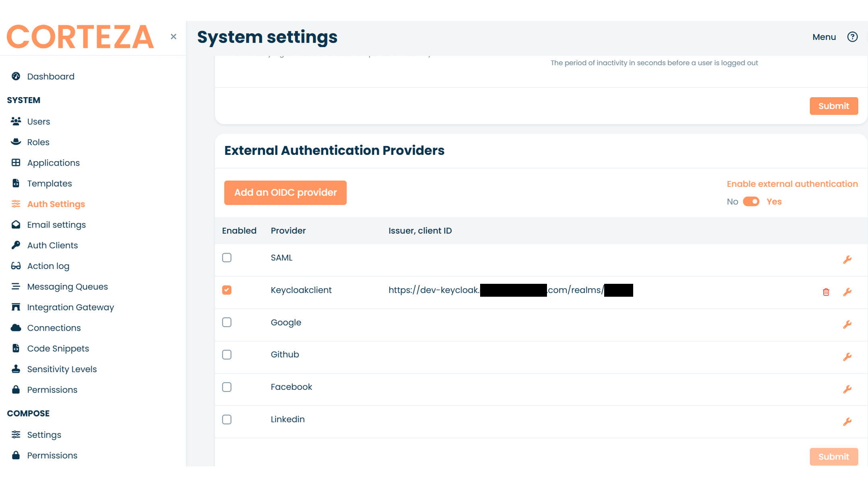
Task: Open the Menu in the header
Action: coord(824,37)
